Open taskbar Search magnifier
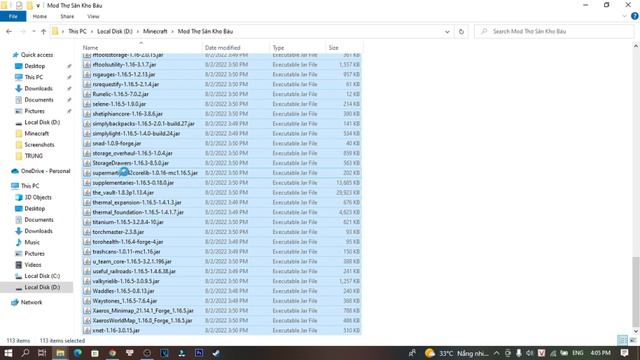This screenshot has width=640, height=360. coord(25,353)
